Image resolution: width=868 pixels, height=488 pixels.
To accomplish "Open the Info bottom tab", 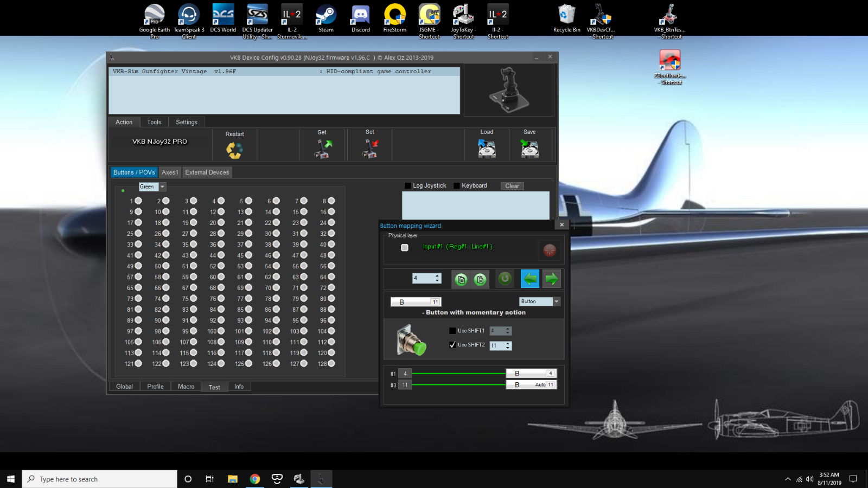I will tap(239, 387).
